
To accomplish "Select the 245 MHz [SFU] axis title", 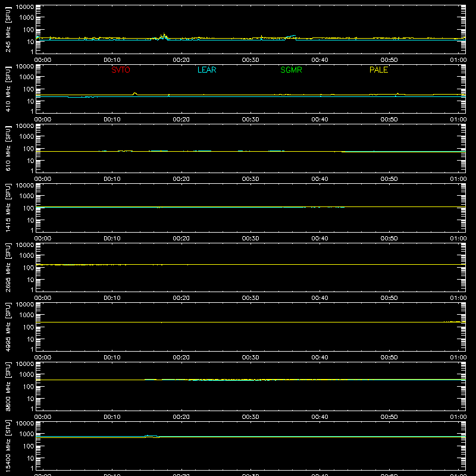I will click(8, 29).
